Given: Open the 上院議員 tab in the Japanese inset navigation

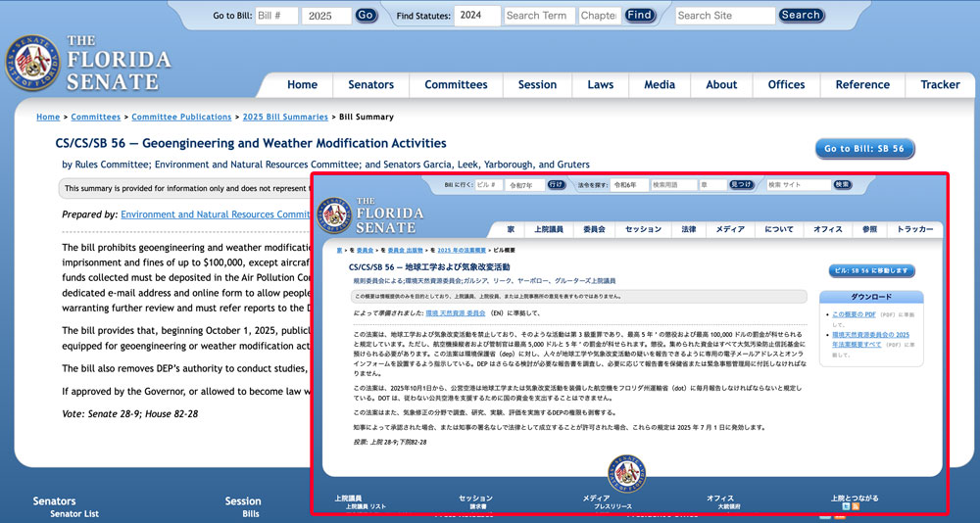Looking at the screenshot, I should click(x=549, y=229).
